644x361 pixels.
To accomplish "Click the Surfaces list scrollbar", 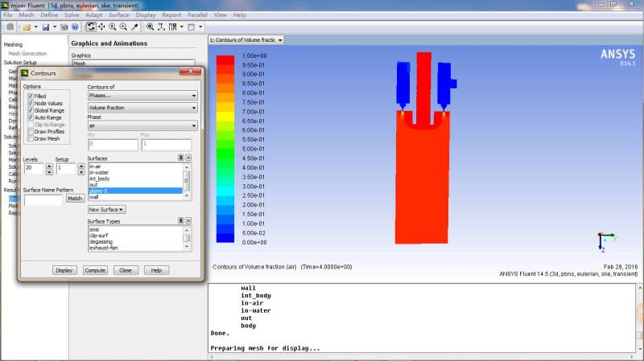I will (187, 182).
